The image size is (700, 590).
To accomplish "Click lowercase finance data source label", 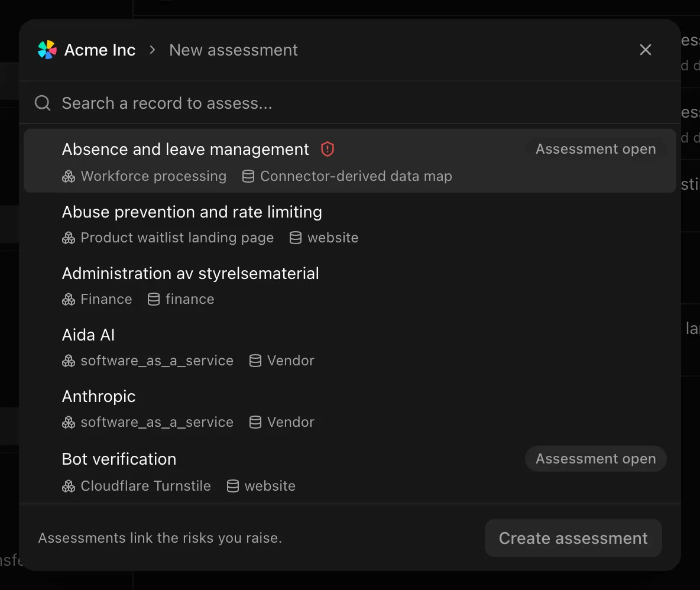I will [x=190, y=300].
